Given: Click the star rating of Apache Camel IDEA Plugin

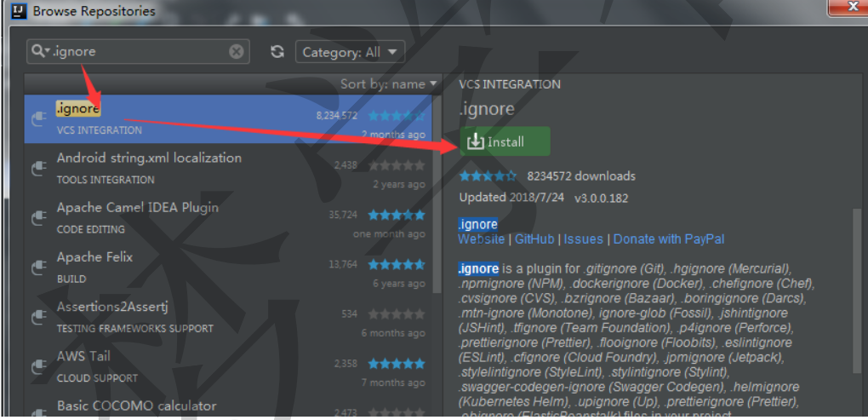Looking at the screenshot, I should point(397,215).
